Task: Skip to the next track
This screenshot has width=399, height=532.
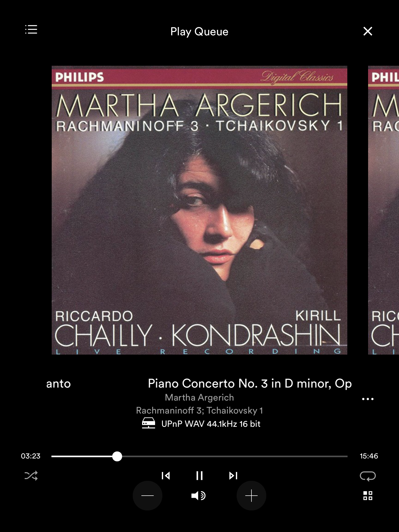Action: 233,476
